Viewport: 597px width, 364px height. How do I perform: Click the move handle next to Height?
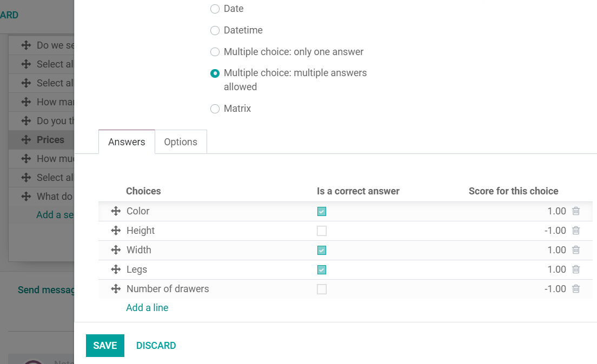point(115,231)
